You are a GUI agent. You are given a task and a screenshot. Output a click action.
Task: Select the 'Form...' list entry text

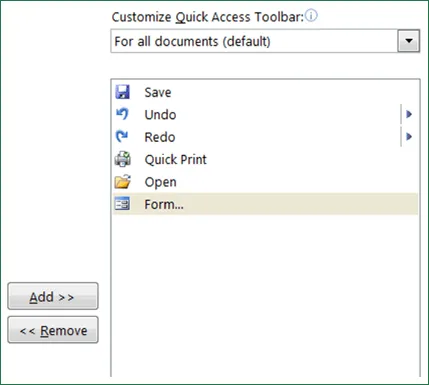click(164, 204)
